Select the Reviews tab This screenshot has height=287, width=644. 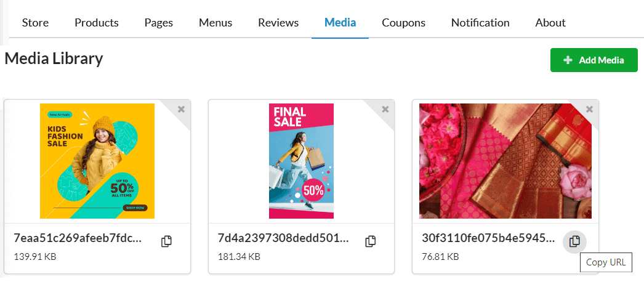(278, 23)
